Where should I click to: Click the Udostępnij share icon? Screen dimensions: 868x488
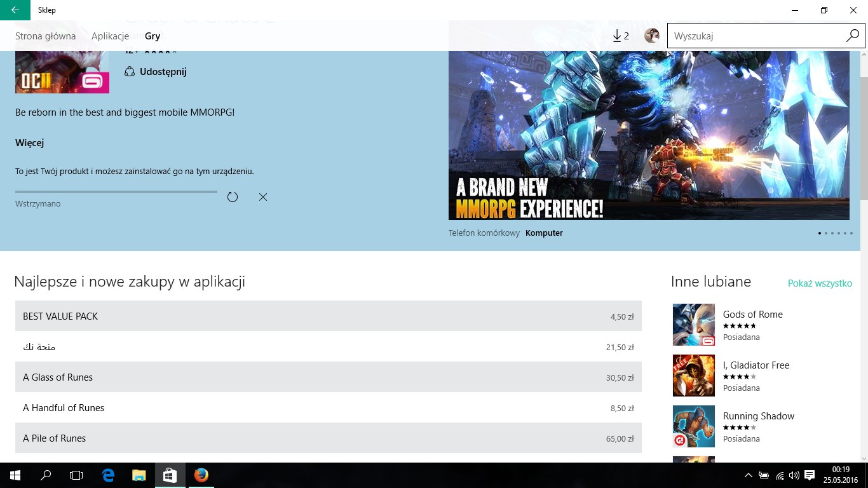coord(130,72)
